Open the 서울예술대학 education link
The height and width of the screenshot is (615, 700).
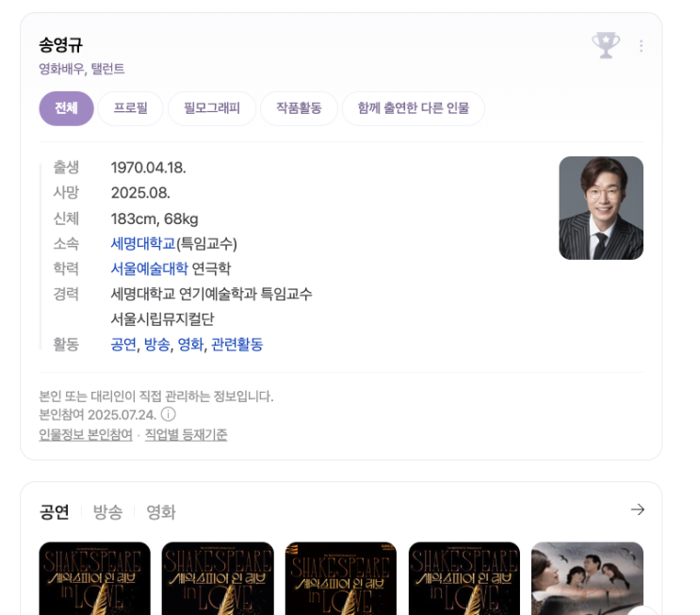(x=149, y=268)
